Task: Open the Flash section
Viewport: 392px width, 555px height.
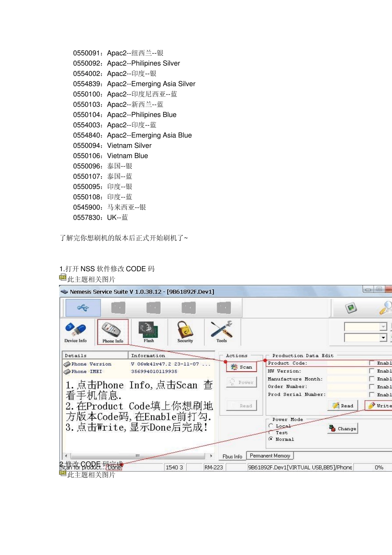Action: (149, 332)
